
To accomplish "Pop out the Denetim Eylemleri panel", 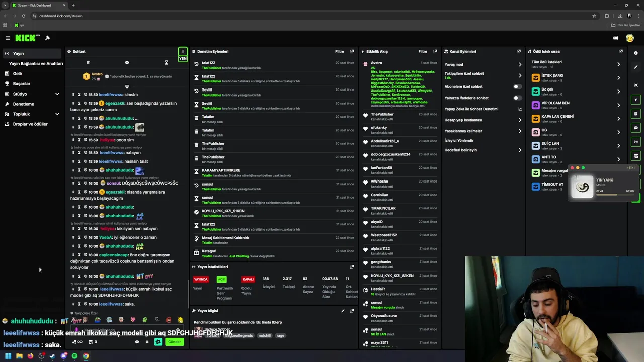I will click(x=352, y=51).
